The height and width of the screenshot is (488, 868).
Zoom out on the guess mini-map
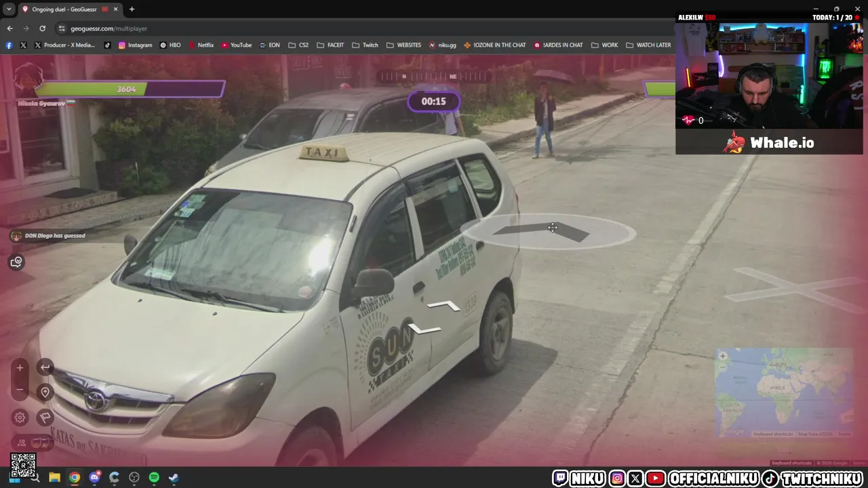pos(723,366)
